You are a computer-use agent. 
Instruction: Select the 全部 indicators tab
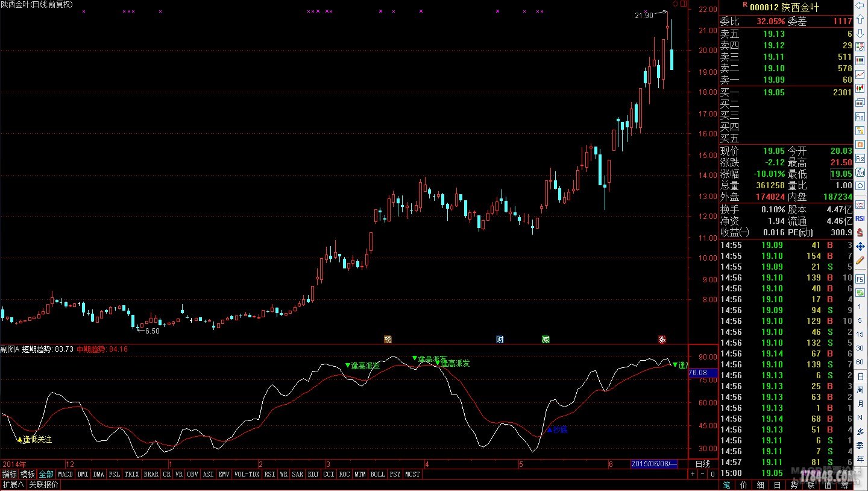[x=46, y=474]
